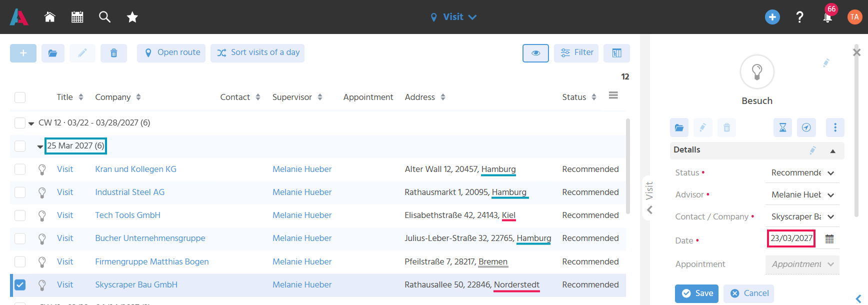The image size is (868, 305).
Task: Open record with detail panel folder button
Action: (x=679, y=127)
